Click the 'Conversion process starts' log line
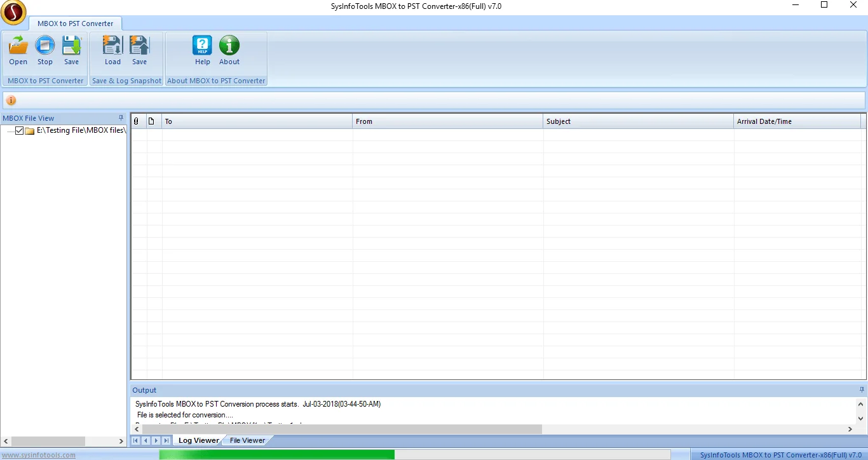The height and width of the screenshot is (460, 868). pos(258,404)
